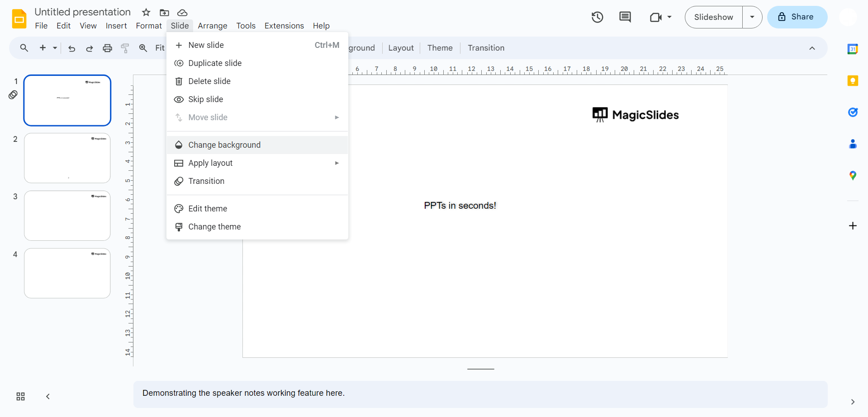Screen dimensions: 868x417
Task: Open Google Maps side panel
Action: [x=853, y=175]
